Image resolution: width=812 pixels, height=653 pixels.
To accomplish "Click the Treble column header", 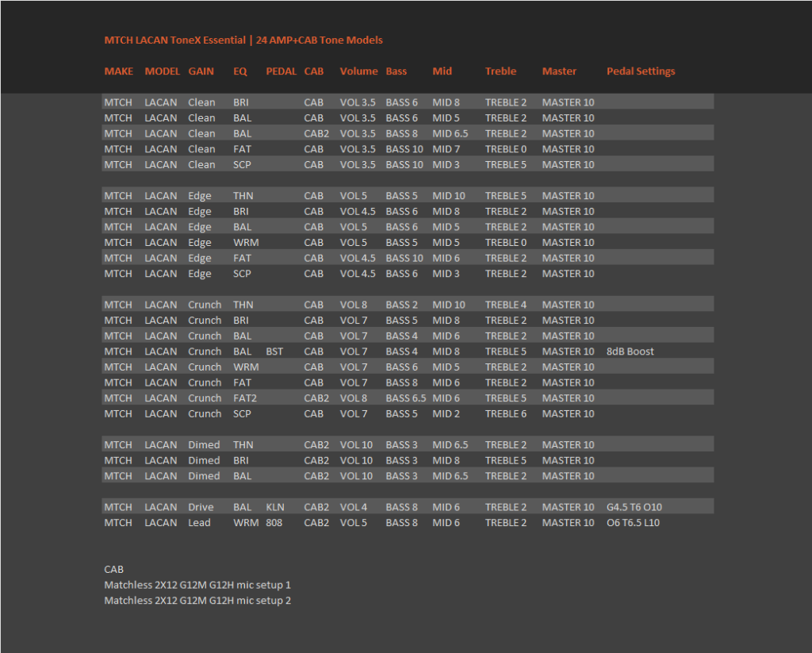I will click(x=501, y=71).
